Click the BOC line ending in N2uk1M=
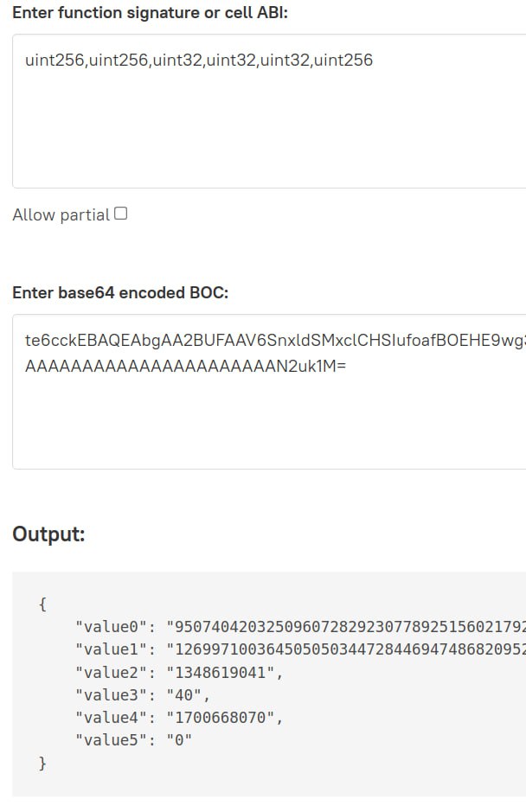The height and width of the screenshot is (812, 526). (x=185, y=366)
